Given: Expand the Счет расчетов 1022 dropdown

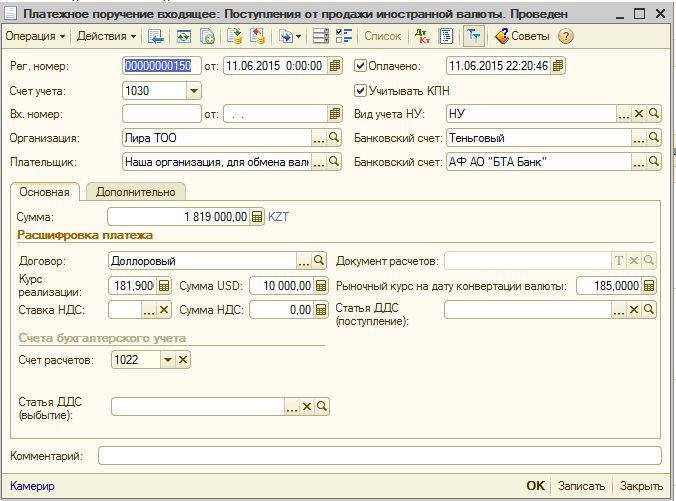Looking at the screenshot, I should (168, 360).
